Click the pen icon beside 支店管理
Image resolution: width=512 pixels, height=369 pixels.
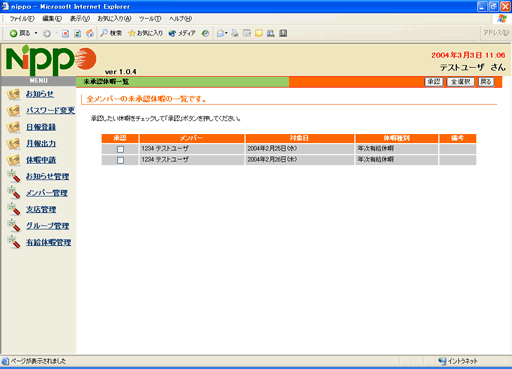(x=14, y=209)
